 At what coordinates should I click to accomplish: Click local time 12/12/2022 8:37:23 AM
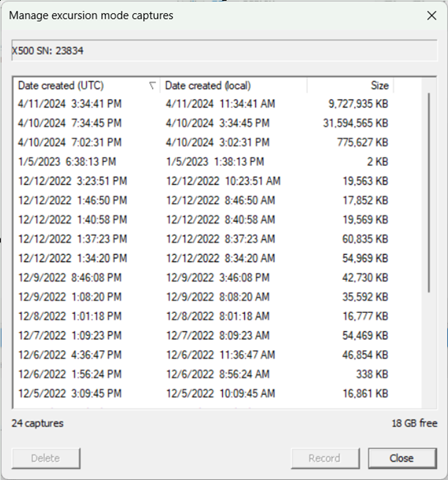(x=220, y=239)
